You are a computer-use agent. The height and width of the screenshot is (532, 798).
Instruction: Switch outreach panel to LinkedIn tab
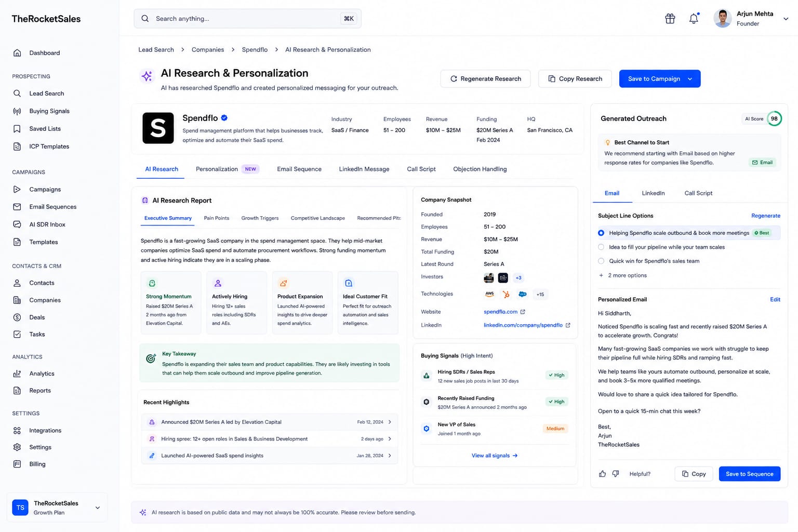(x=653, y=193)
